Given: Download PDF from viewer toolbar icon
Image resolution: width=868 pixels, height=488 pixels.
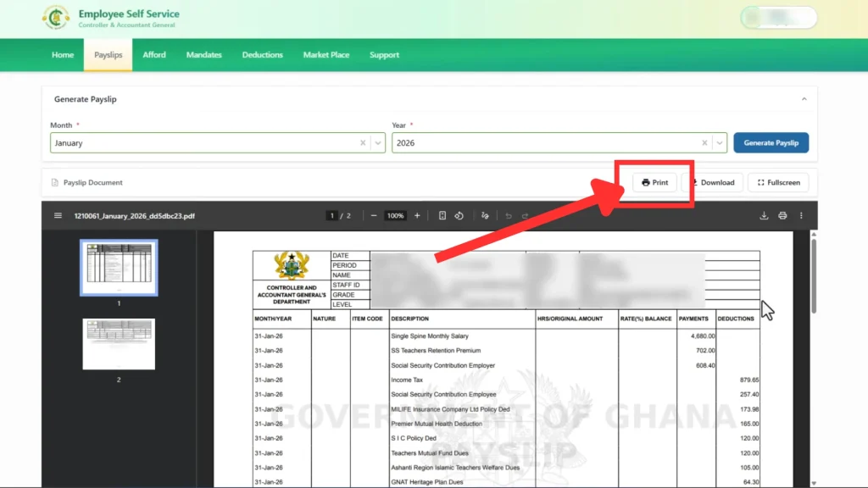Looking at the screenshot, I should (x=764, y=216).
